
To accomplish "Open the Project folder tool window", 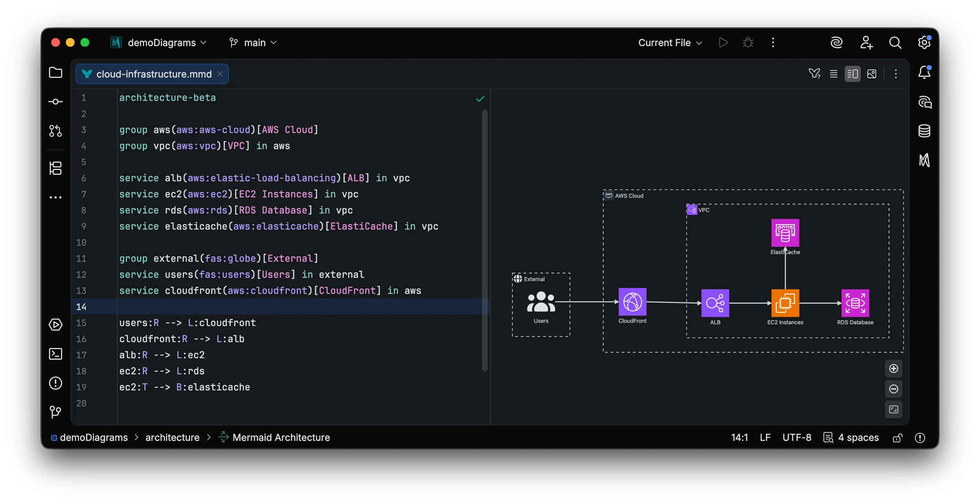I will click(56, 72).
